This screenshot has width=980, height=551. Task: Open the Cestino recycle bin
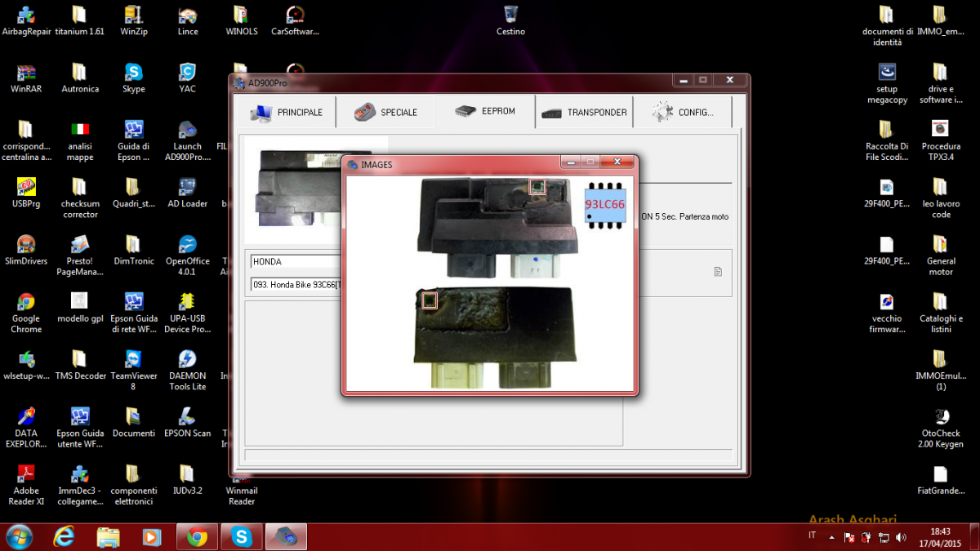click(510, 20)
